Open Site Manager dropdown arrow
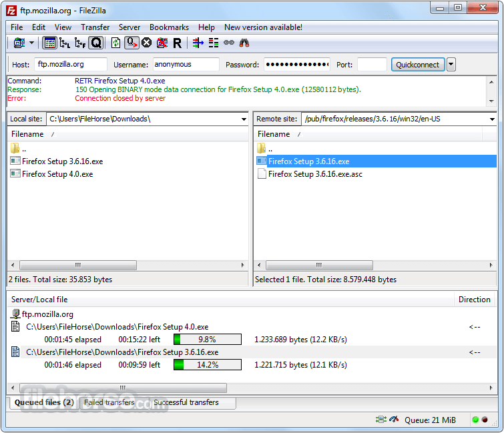This screenshot has height=433, width=504. pos(31,43)
